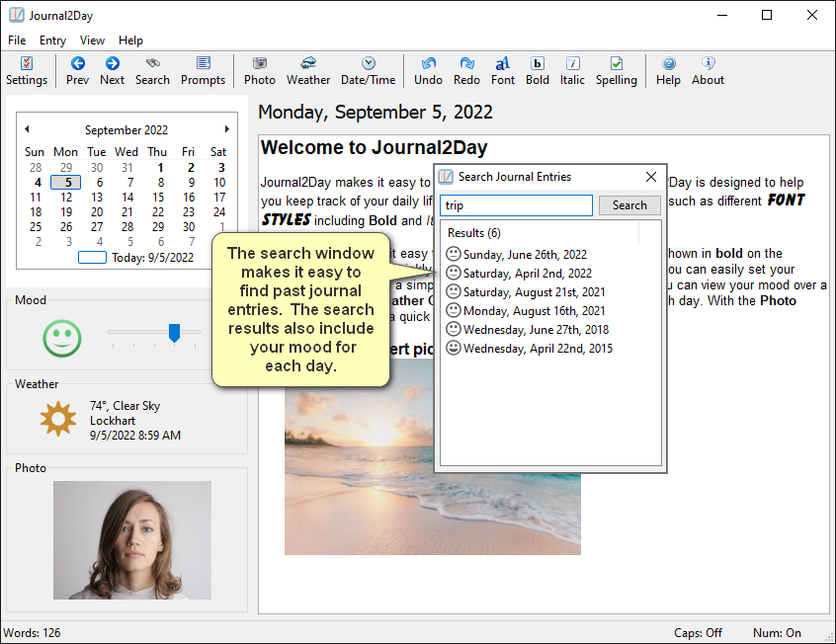The width and height of the screenshot is (836, 644).
Task: Click Journal2Day app icon in title bar
Action: click(x=17, y=15)
